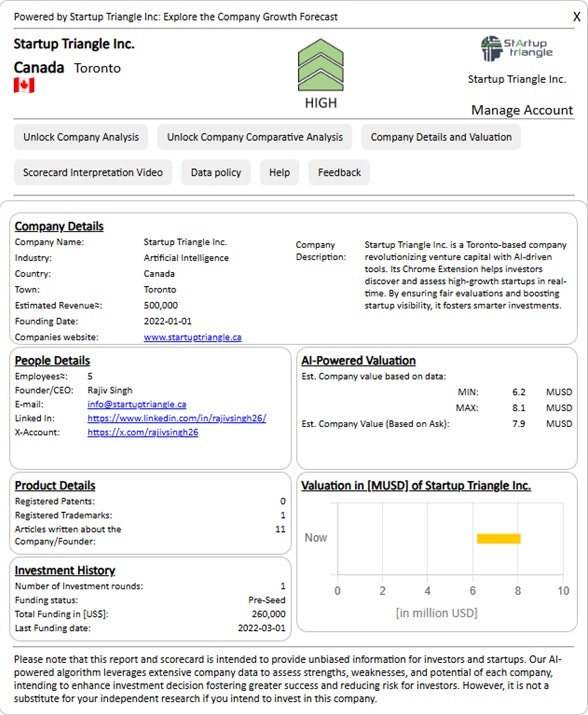Click the People Details heading
Image resolution: width=588 pixels, height=715 pixels.
(52, 360)
